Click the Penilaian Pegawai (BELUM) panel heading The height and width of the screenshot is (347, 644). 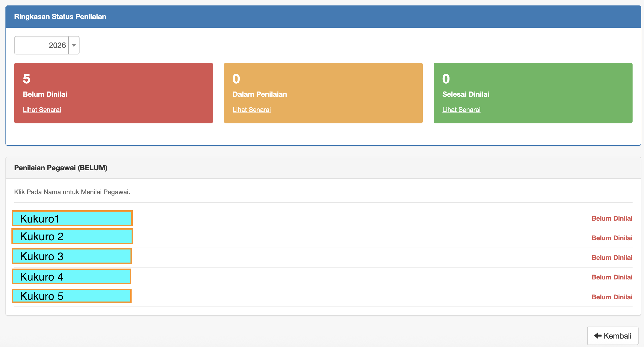(x=61, y=168)
